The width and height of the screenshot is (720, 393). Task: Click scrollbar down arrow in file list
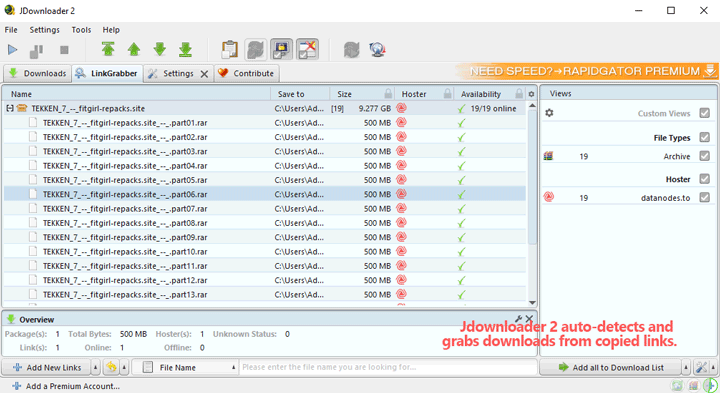pyautogui.click(x=532, y=303)
